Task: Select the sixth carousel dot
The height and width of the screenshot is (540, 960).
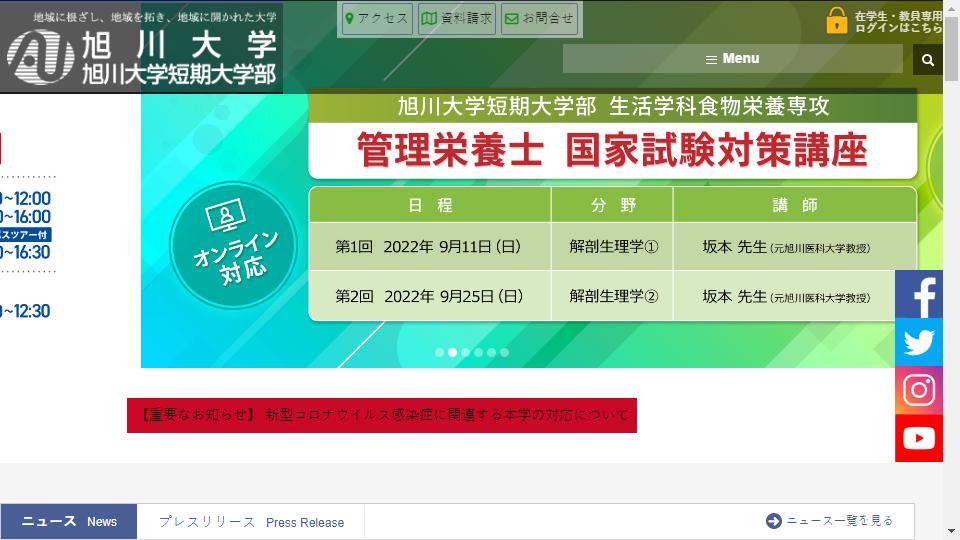Action: 504,352
